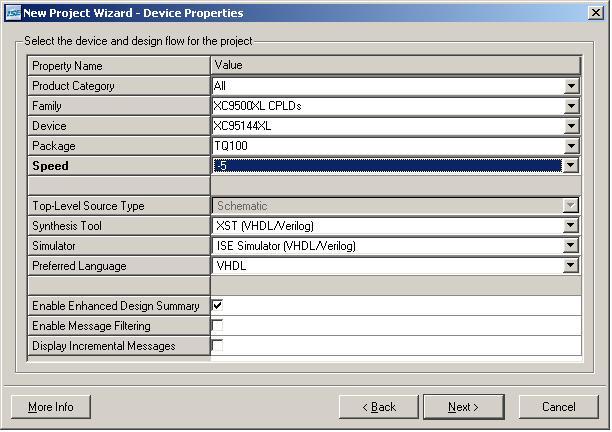Screen dimensions: 612x432
Task: Uncheck Enable Enhanced Design Summary
Action: 217,305
